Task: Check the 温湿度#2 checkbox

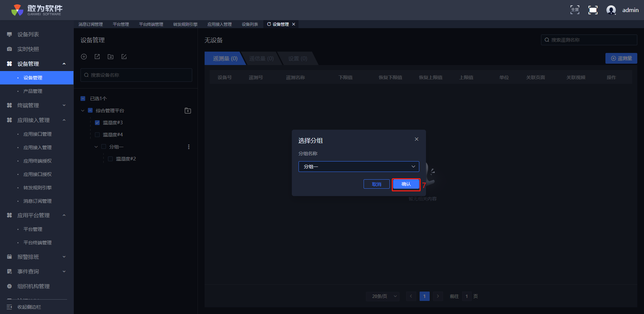Action: point(110,159)
